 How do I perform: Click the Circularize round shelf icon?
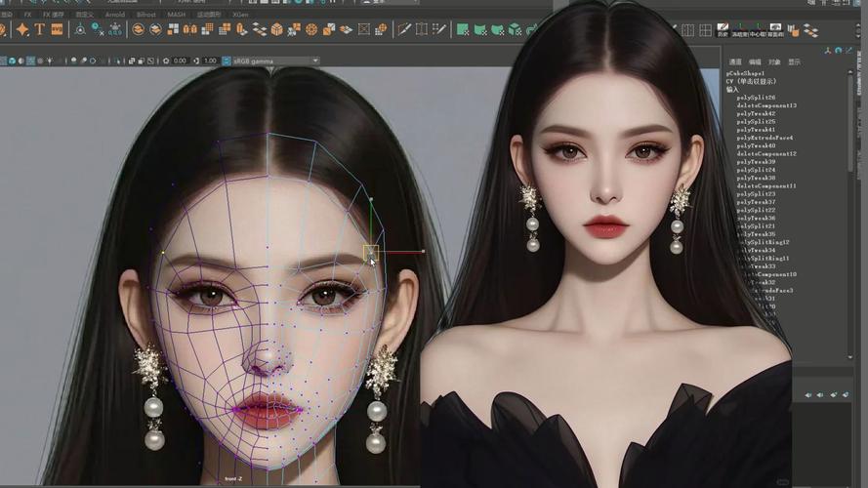click(311, 29)
